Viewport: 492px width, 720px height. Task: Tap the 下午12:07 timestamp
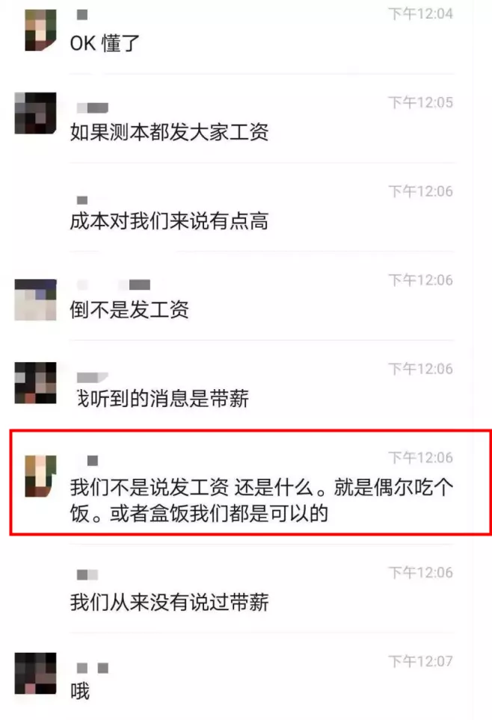coord(420,661)
